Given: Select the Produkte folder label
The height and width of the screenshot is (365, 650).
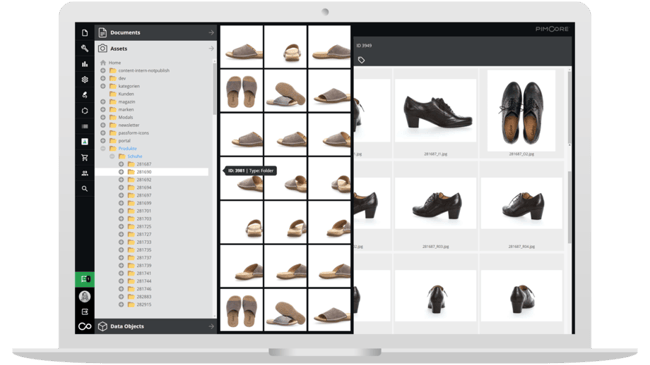Looking at the screenshot, I should pyautogui.click(x=127, y=148).
